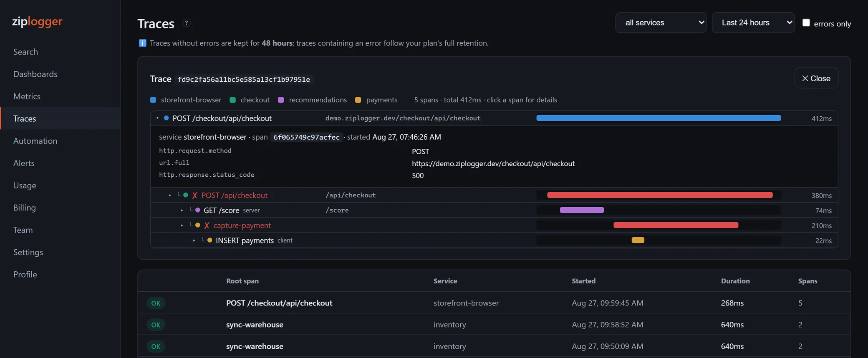Click the 'client' kind label on INSERT payments

(285, 240)
